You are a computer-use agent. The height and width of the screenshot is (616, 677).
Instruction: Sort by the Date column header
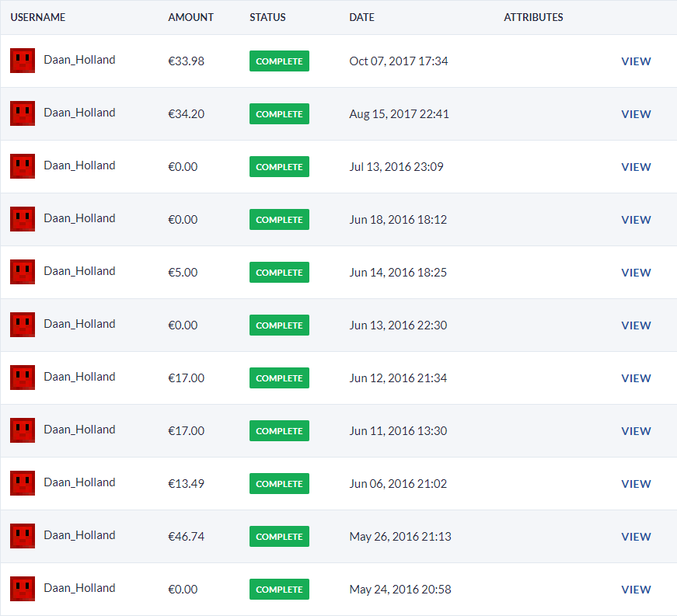361,17
